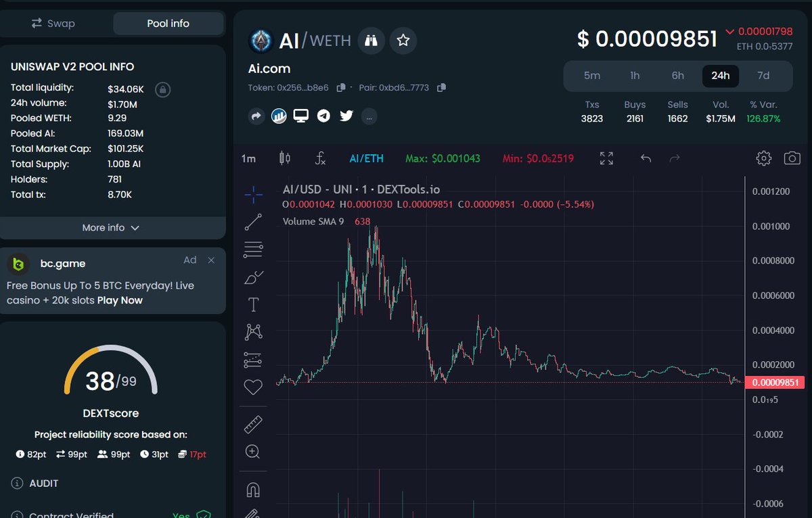Image resolution: width=812 pixels, height=518 pixels.
Task: Click the Total liquidity value $34.06K
Action: [x=126, y=89]
